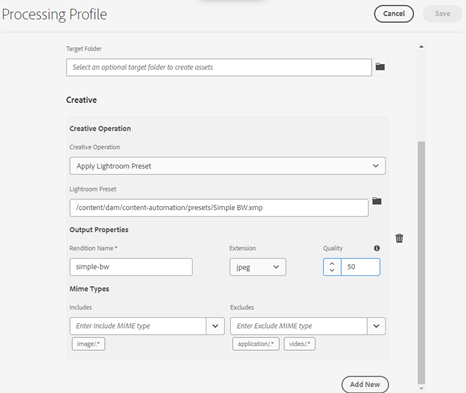Click the Save button
This screenshot has width=466, height=393.
tap(442, 14)
